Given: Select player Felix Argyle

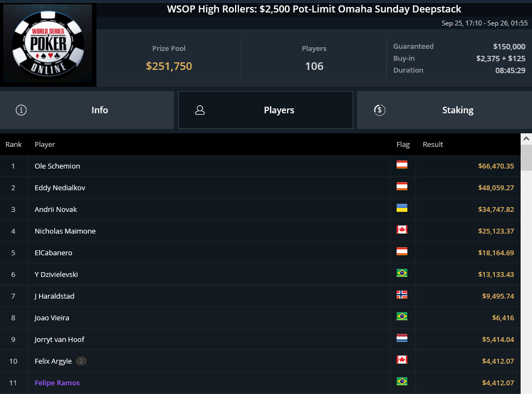Looking at the screenshot, I should [x=53, y=361].
